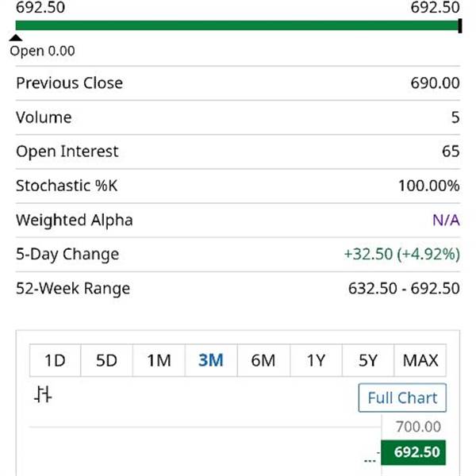Click the Previous Close value 690.00
Screen dimensions: 476x476
tap(435, 83)
